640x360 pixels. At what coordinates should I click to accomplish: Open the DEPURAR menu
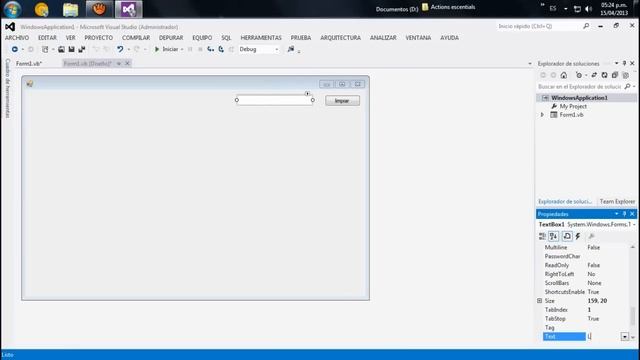tap(171, 38)
